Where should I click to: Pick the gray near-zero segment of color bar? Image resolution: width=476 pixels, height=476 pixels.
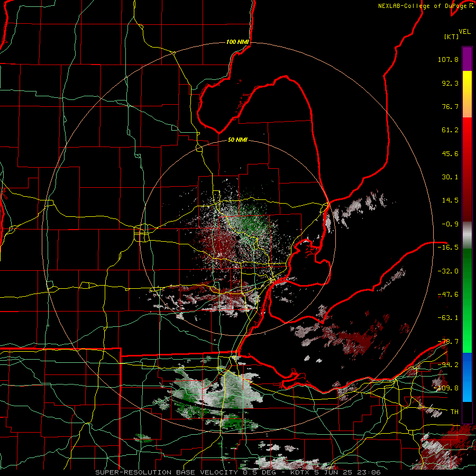(x=467, y=235)
